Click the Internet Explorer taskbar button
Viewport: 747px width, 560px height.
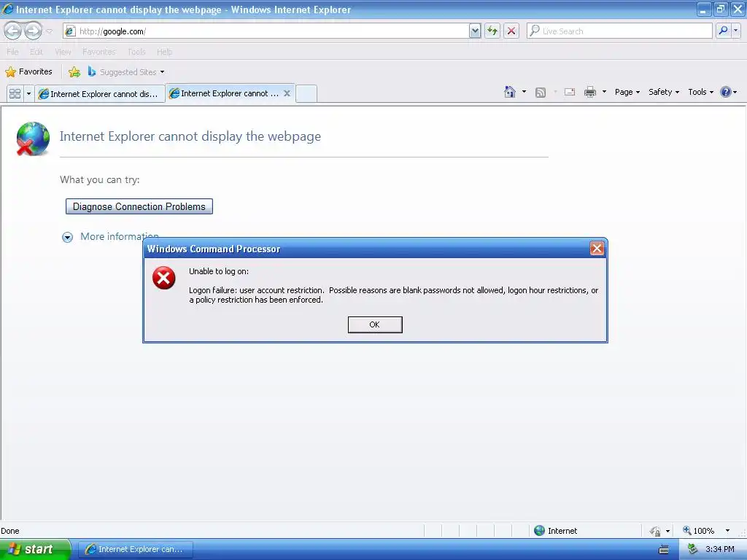tap(135, 549)
